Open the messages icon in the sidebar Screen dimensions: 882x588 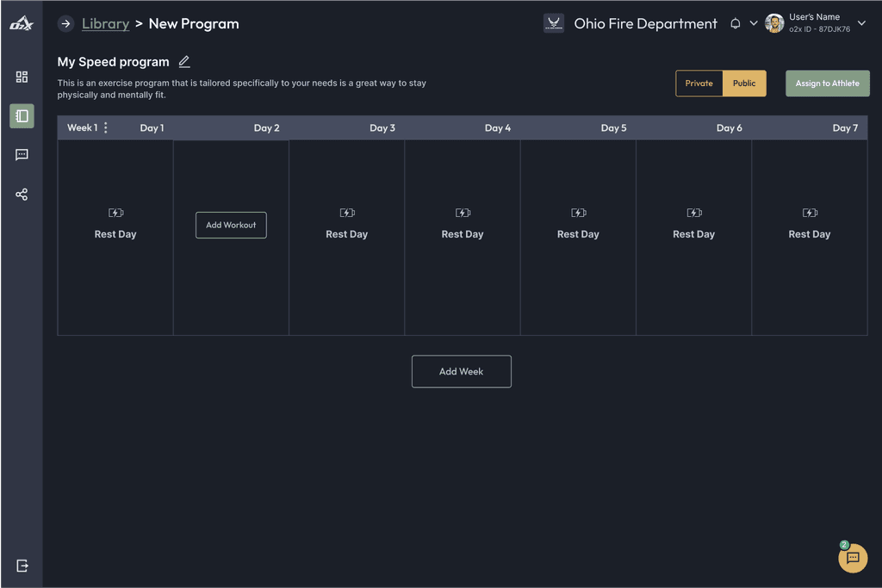coord(22,155)
